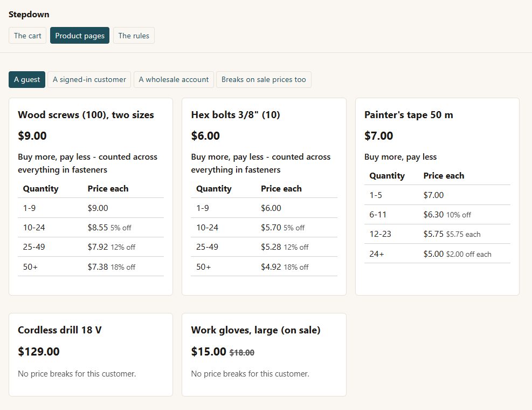Screen dimensions: 532x410
Task: Click the $7.00 Painter's tape main price
Action: (x=378, y=135)
